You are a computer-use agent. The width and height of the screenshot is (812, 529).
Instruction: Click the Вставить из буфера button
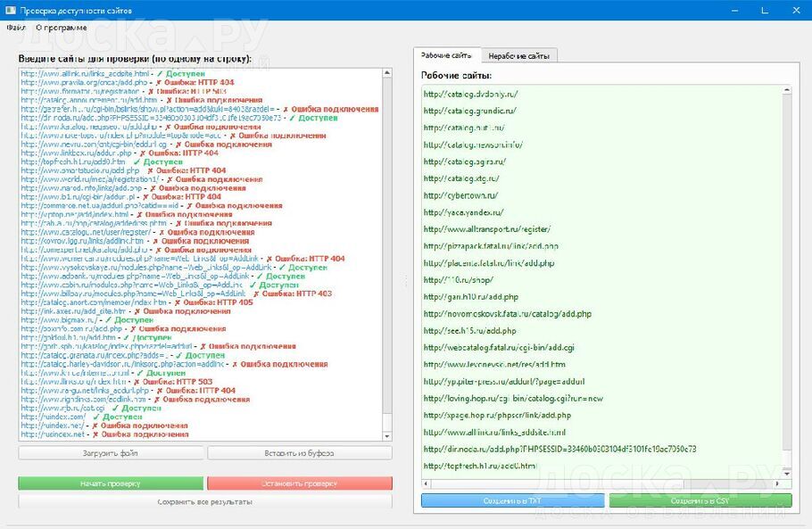pyautogui.click(x=299, y=453)
